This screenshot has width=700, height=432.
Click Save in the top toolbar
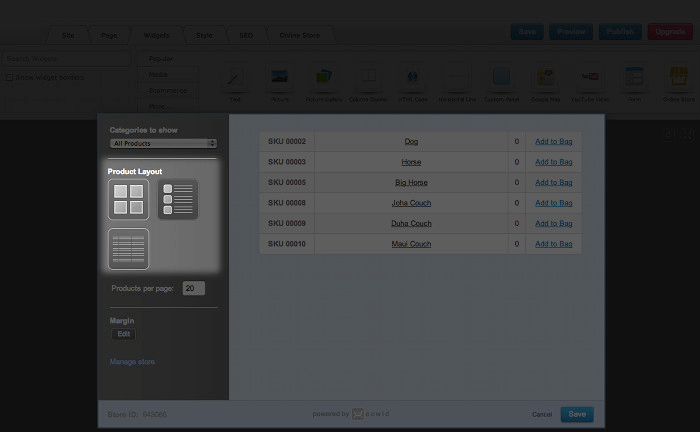527,32
